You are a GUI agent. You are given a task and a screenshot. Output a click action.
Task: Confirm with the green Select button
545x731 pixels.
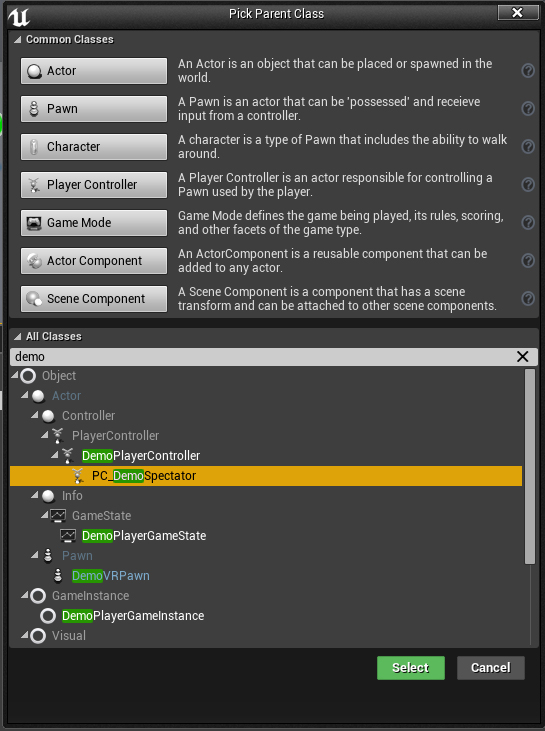pyautogui.click(x=411, y=668)
